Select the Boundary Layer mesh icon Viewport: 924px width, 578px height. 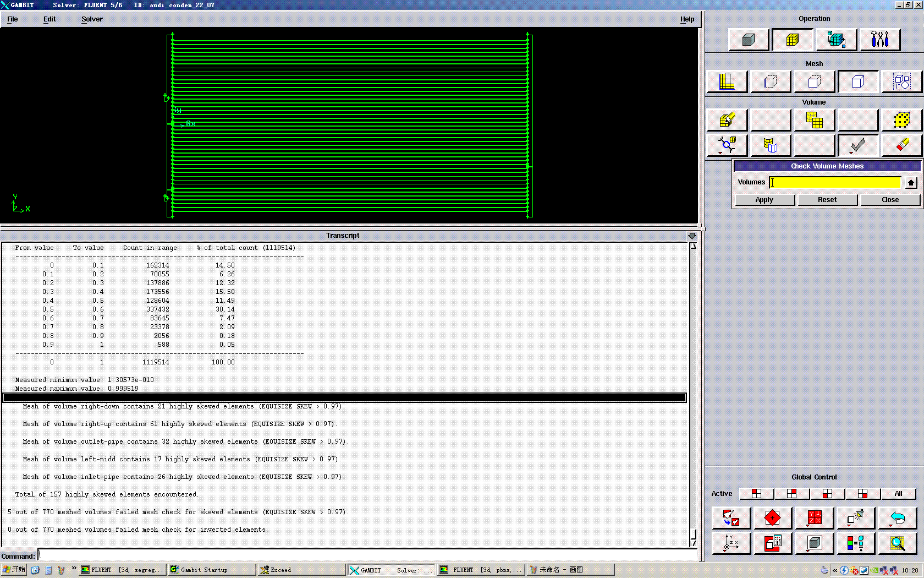(x=727, y=82)
